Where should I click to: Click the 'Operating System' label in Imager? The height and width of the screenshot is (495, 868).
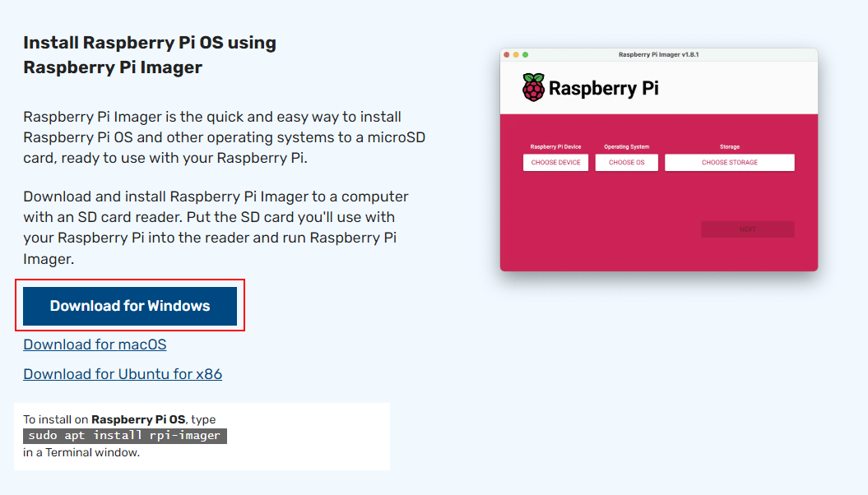click(x=627, y=147)
